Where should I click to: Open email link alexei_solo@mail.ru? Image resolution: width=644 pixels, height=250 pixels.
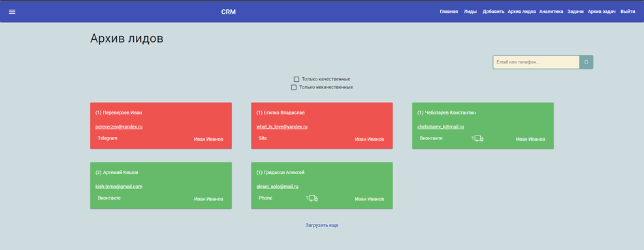(277, 187)
